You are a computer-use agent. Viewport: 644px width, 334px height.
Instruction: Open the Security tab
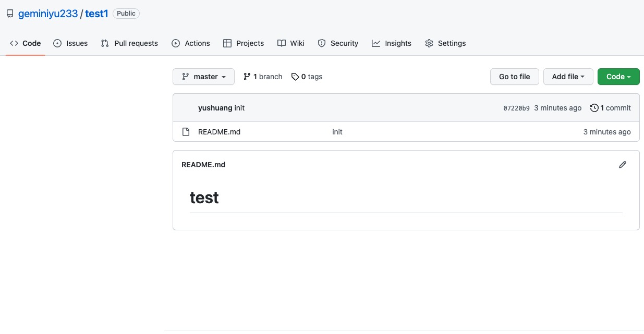tap(338, 43)
